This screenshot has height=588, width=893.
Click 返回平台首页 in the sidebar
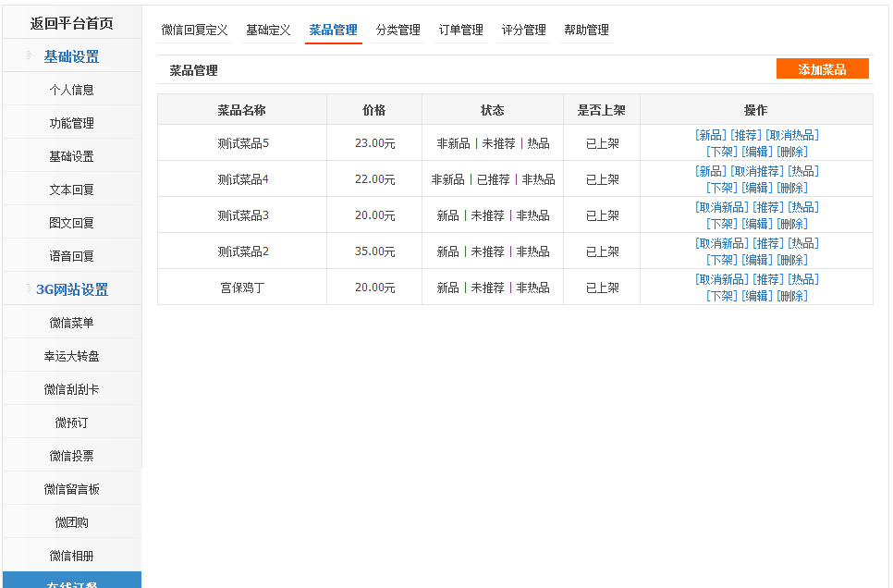tap(71, 23)
